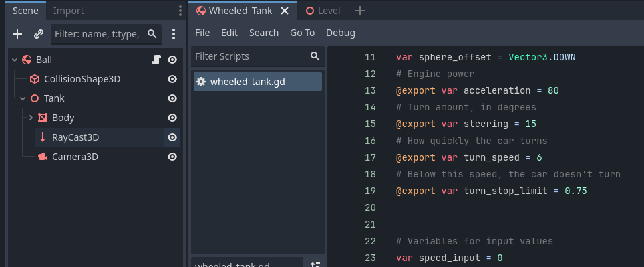Select the CollisionShape3D node
644x267 pixels.
(82, 79)
